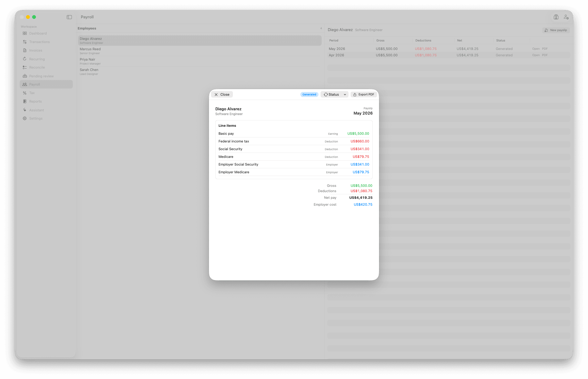Download PDF for May 2026 row
Viewport: 588px width, 379px height.
(545, 49)
